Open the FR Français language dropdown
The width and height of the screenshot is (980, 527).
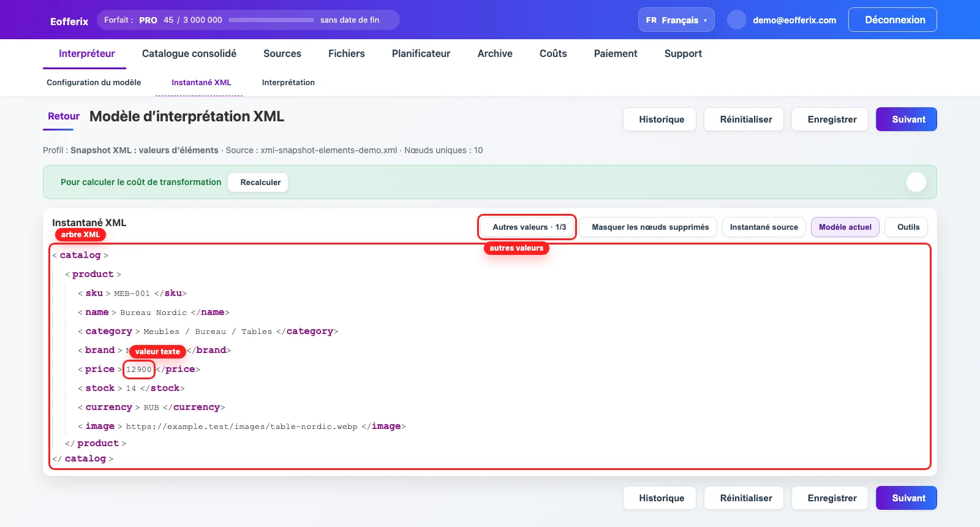pos(676,20)
